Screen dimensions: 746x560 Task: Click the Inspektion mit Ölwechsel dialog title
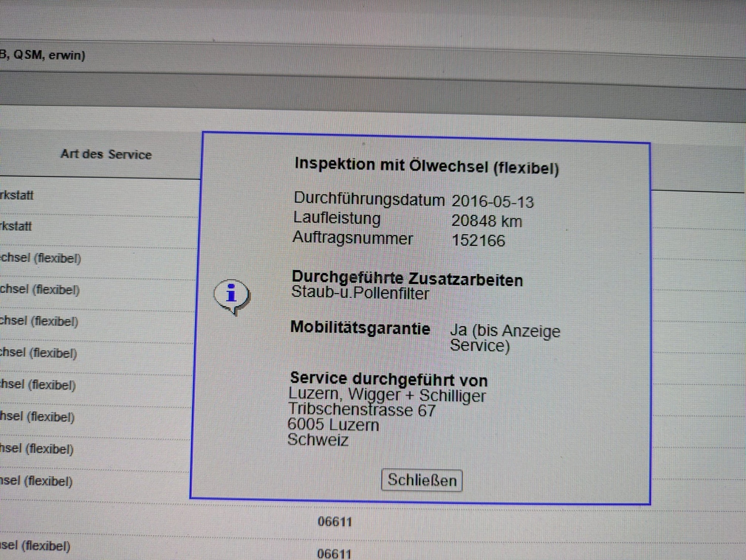tap(426, 166)
